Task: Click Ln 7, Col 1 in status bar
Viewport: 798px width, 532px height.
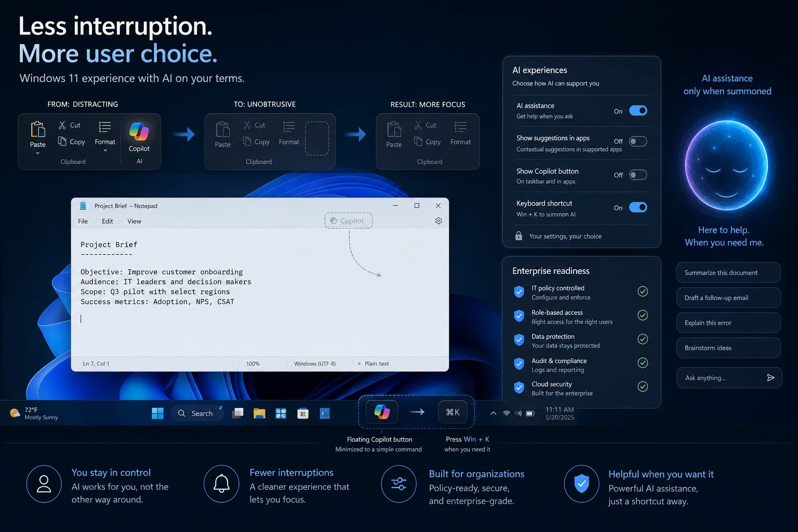Action: point(96,364)
